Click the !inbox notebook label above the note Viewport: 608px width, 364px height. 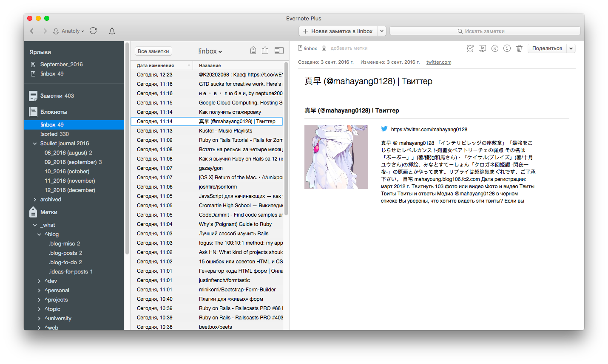pos(307,48)
